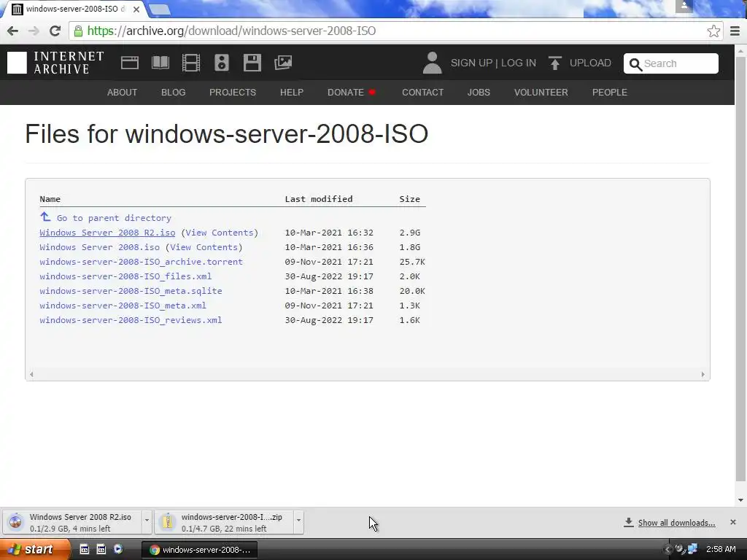Click Go to parent directory link
This screenshot has width=747, height=560.
[x=114, y=218]
